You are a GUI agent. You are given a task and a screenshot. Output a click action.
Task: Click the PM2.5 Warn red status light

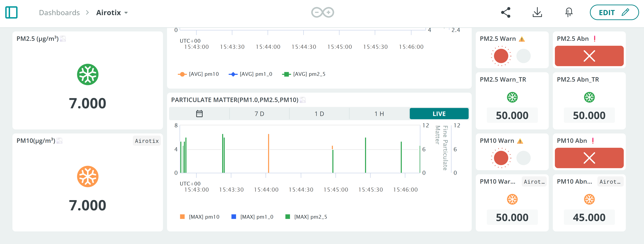[501, 56]
